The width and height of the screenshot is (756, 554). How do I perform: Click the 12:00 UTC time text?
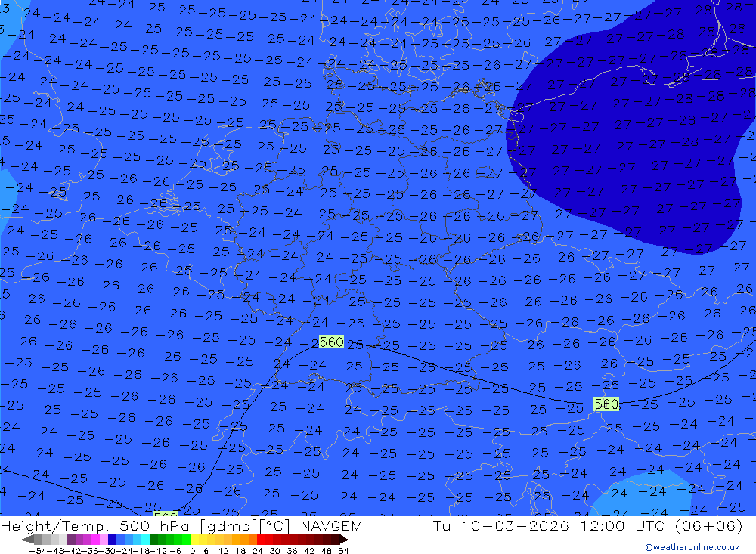[x=622, y=525]
